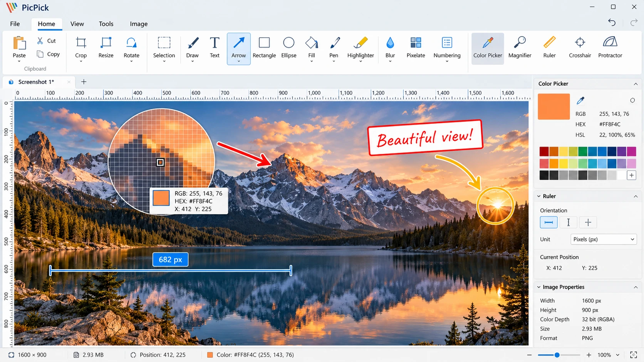Click the large orange current color swatch
The image size is (644, 362).
(x=553, y=107)
